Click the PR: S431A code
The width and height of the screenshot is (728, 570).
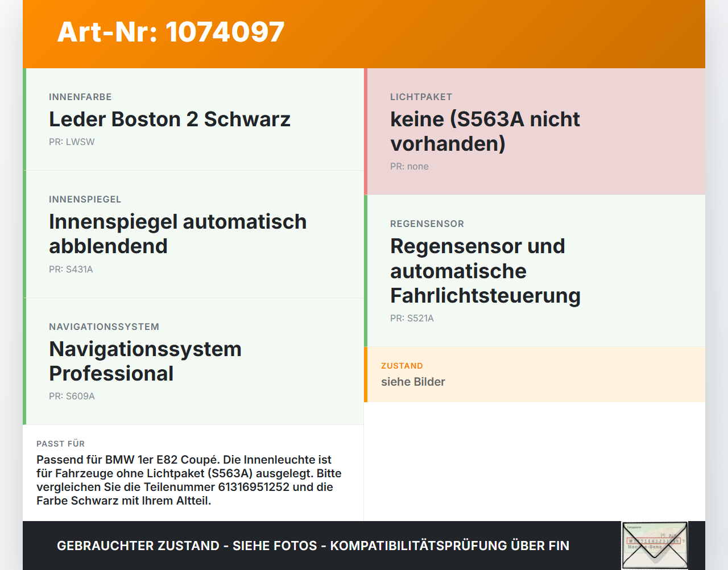click(x=71, y=270)
